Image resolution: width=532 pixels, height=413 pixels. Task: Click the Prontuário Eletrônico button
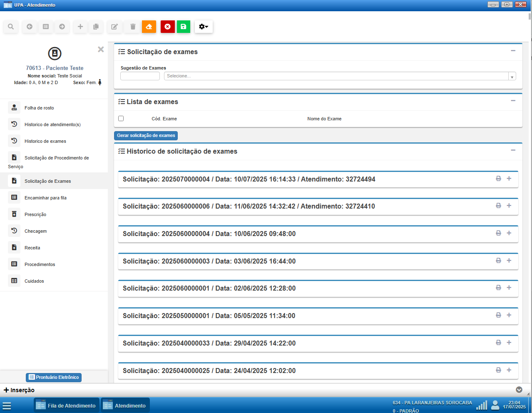point(54,377)
